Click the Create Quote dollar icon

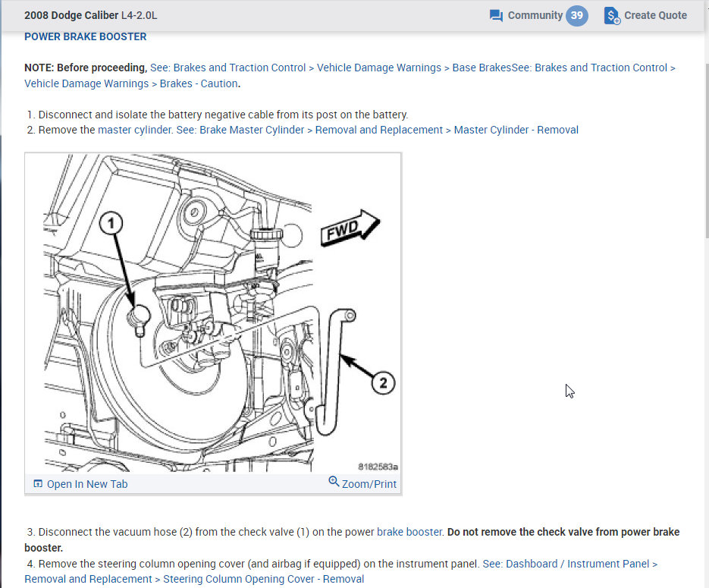point(612,16)
